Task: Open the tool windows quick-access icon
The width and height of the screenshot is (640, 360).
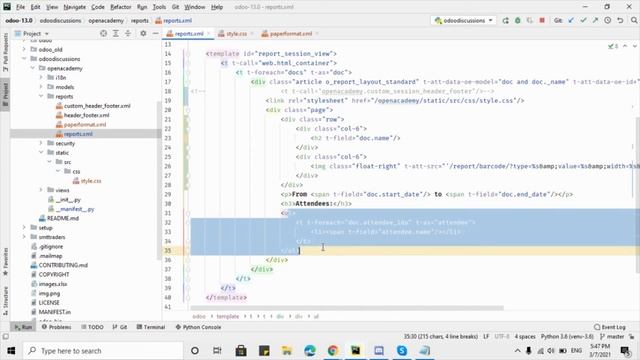Action: coord(5,337)
